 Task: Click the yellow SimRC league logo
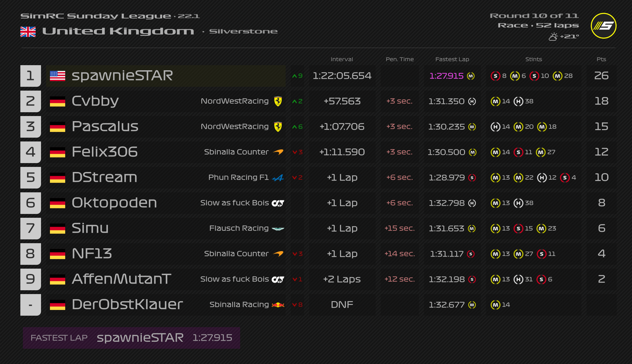[603, 26]
